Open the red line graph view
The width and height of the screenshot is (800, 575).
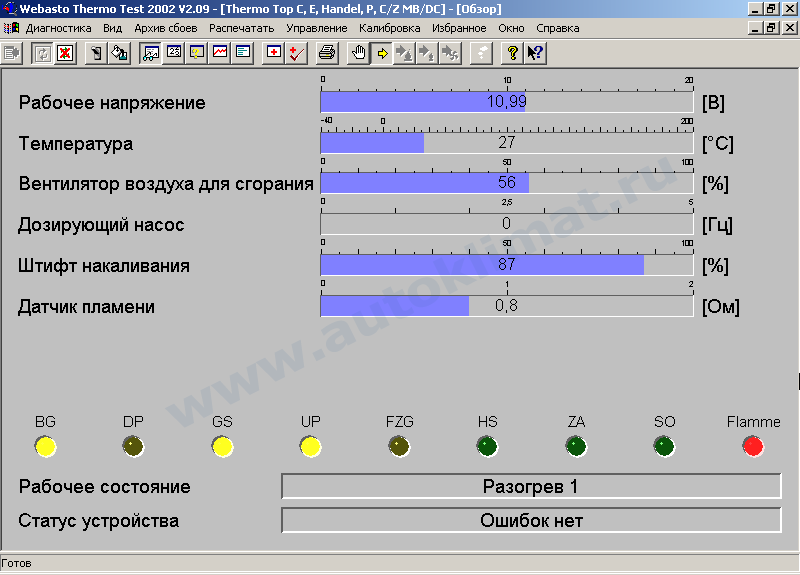(220, 53)
